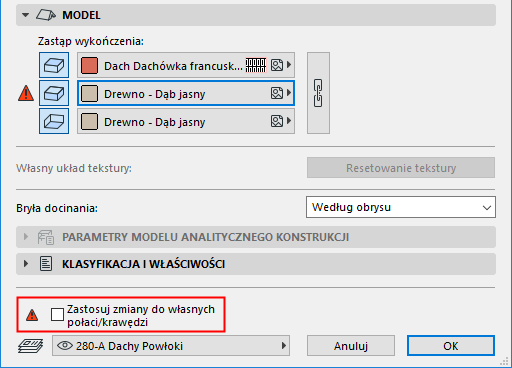Click texture icon in highlighted Drewno row
Viewport: 512px width, 368px height.
point(277,93)
